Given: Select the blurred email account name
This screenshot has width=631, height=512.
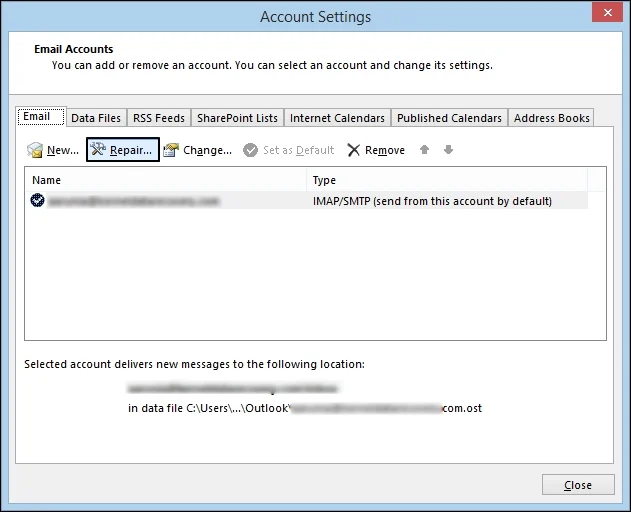Looking at the screenshot, I should (133, 201).
